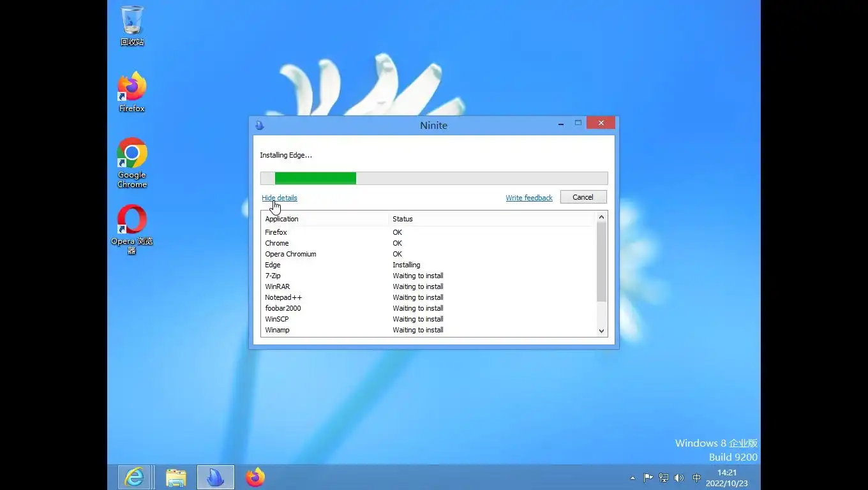Click Waiting to install beside Winamp
The image size is (868, 490).
click(418, 330)
